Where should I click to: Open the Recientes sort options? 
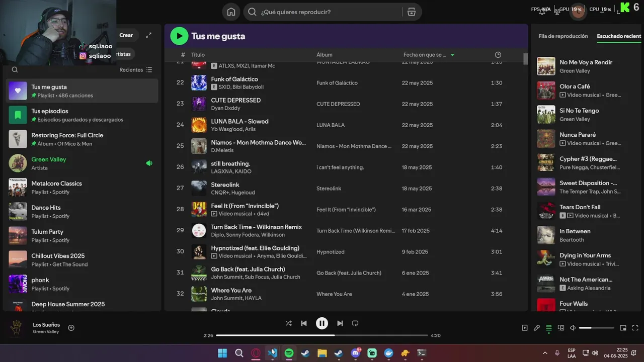pos(135,70)
